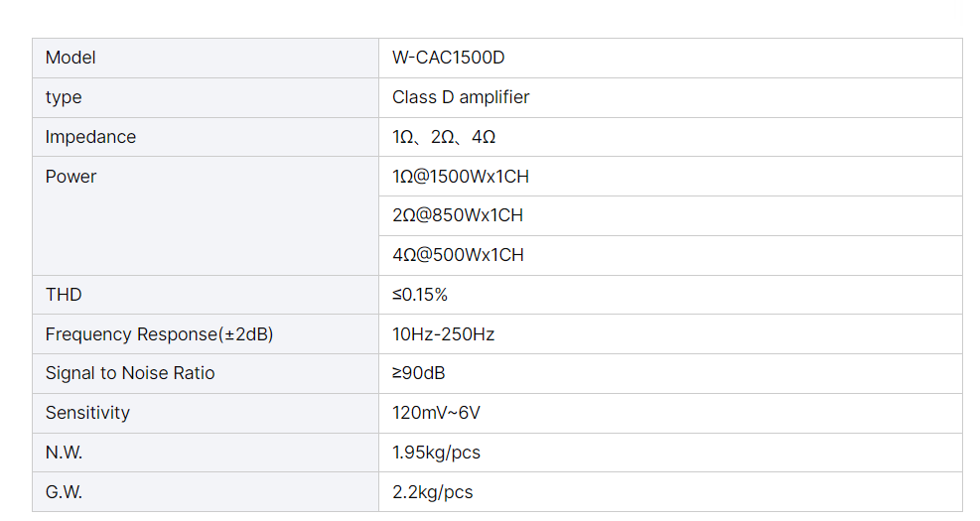Select the 10Hz-250Hz frequency value
Screen dimensions: 980x521
(x=443, y=334)
